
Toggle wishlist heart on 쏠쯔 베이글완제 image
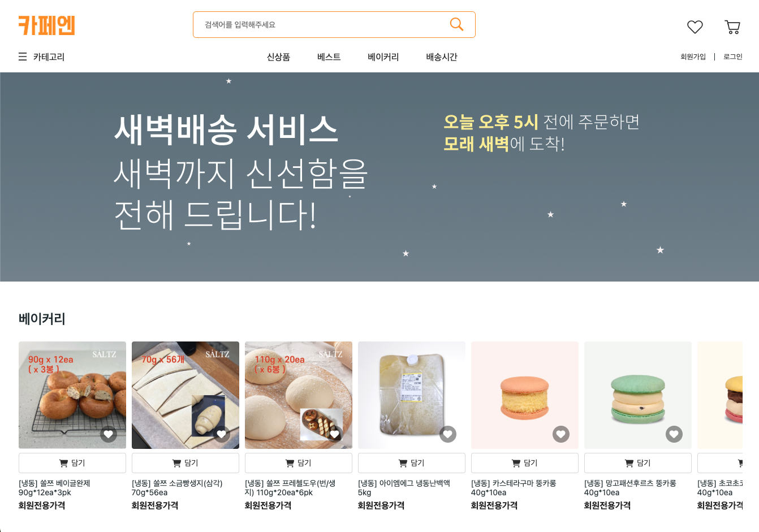click(109, 434)
